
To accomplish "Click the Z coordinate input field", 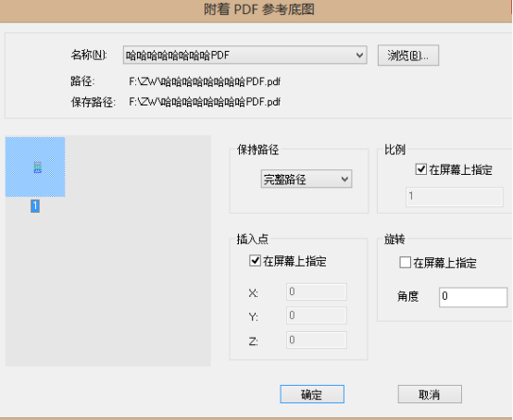I will (317, 340).
